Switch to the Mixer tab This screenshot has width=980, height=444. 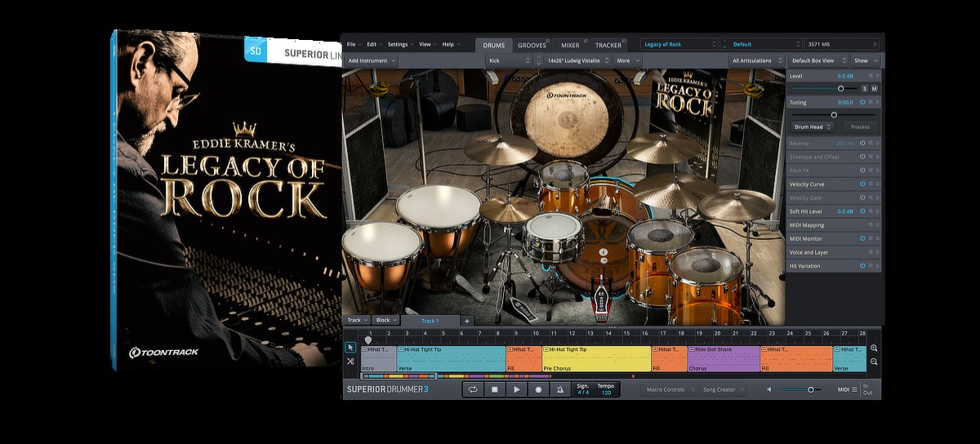570,45
